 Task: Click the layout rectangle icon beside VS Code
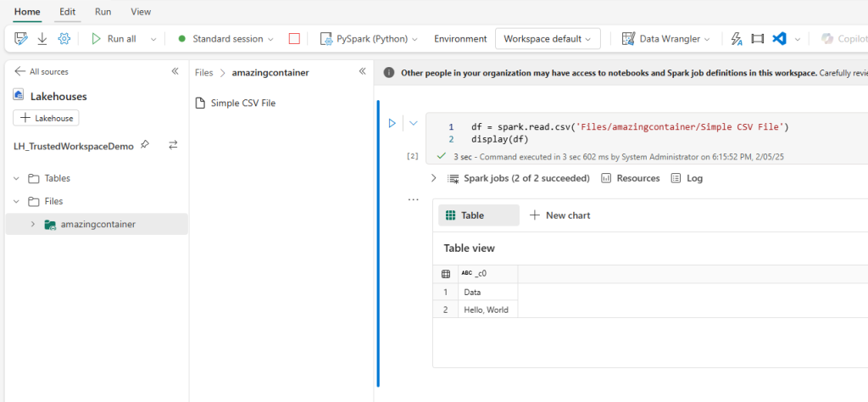(757, 39)
